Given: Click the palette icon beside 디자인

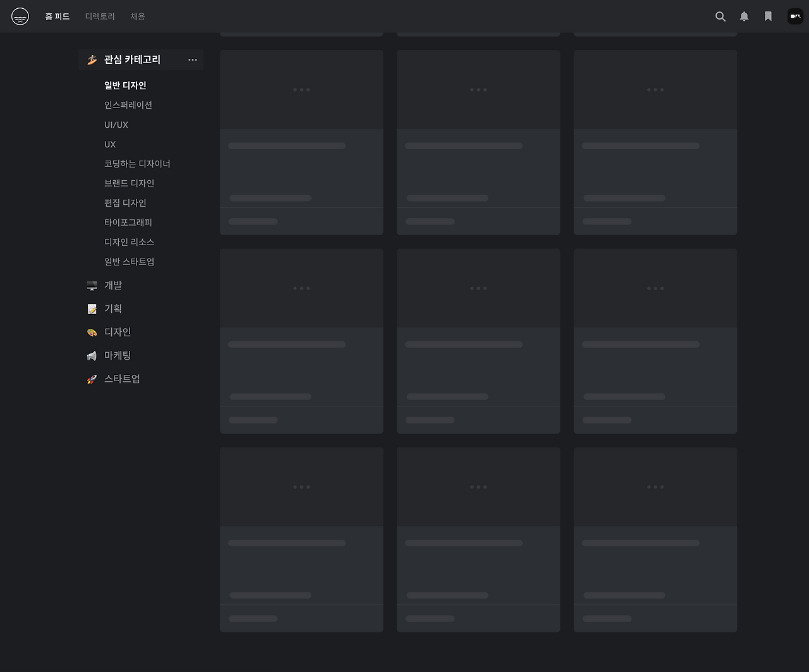Looking at the screenshot, I should pyautogui.click(x=92, y=333).
